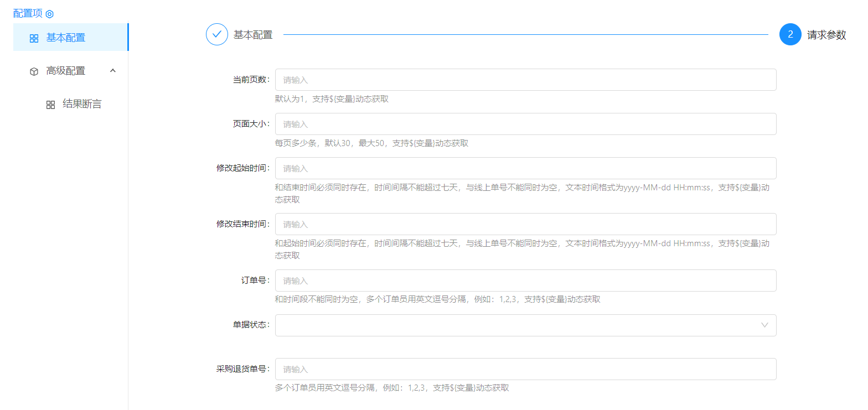Open the 单据状态 select box
The image size is (868, 410).
coord(515,325)
